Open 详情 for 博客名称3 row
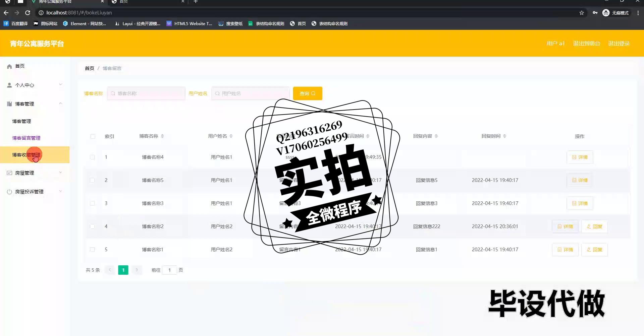Screen dimensions: 644x336 [580, 203]
